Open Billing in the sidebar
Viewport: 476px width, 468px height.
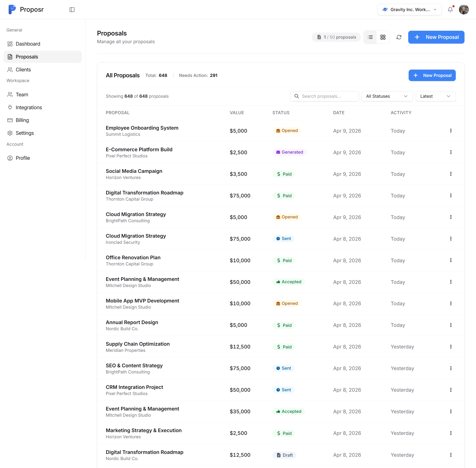pos(22,120)
